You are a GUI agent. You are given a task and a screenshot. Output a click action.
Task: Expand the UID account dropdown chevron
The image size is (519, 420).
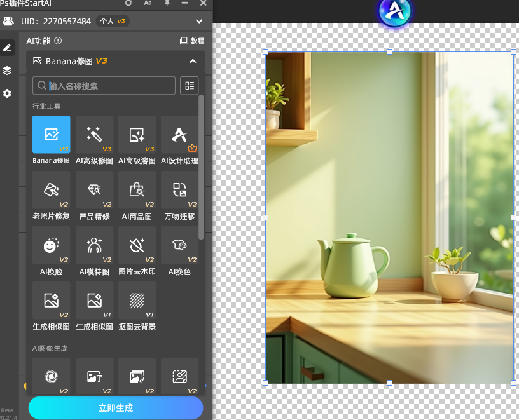(199, 21)
